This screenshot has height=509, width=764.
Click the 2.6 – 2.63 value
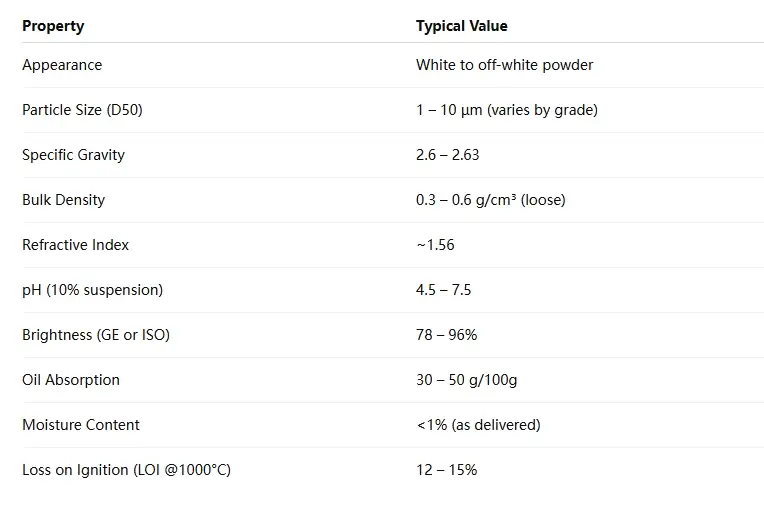[x=447, y=155]
